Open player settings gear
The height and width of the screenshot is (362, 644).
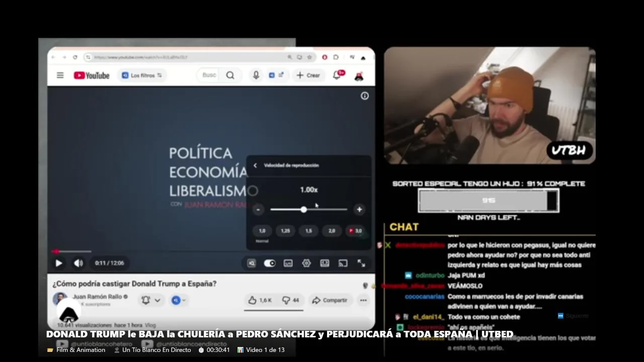[306, 263]
